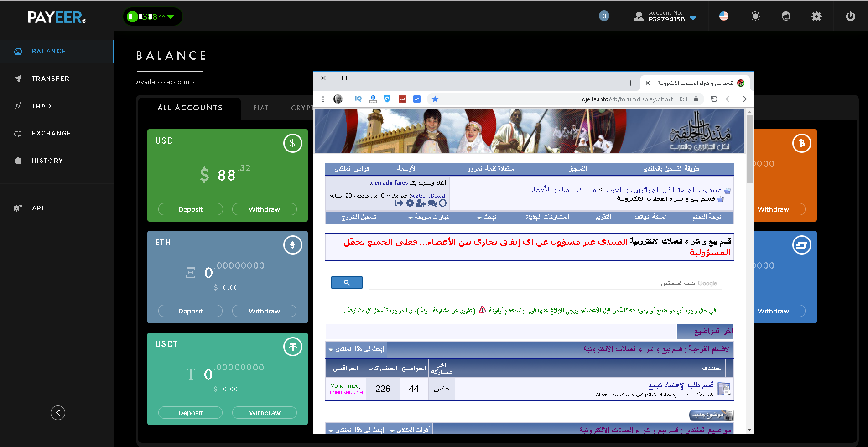Click the History clock icon
868x447 pixels.
coord(18,161)
